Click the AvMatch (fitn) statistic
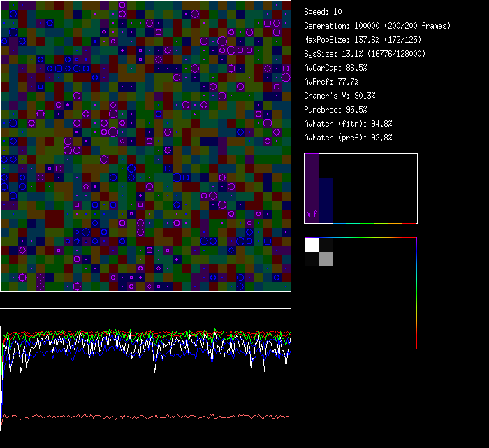The height and width of the screenshot is (448, 489). (x=348, y=124)
